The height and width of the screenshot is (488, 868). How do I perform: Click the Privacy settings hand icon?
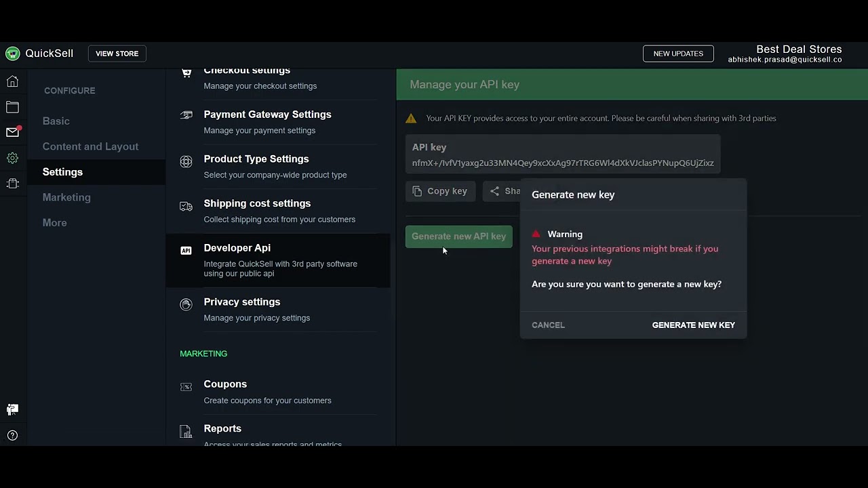pyautogui.click(x=186, y=305)
